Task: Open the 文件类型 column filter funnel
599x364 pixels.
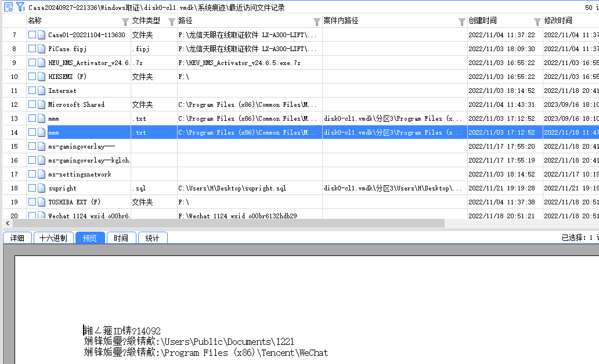Action: click(x=171, y=21)
